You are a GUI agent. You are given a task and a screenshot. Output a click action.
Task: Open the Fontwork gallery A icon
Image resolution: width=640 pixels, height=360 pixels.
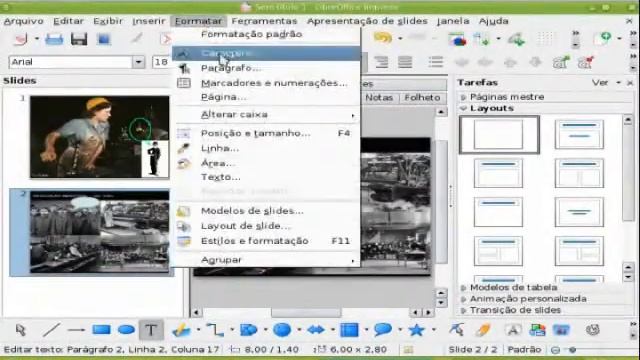[513, 330]
